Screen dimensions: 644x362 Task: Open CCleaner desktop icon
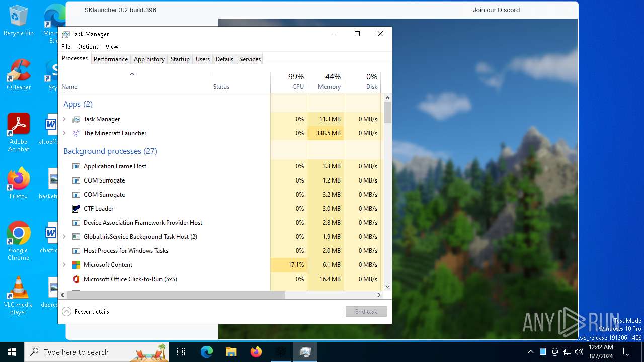pos(19,75)
